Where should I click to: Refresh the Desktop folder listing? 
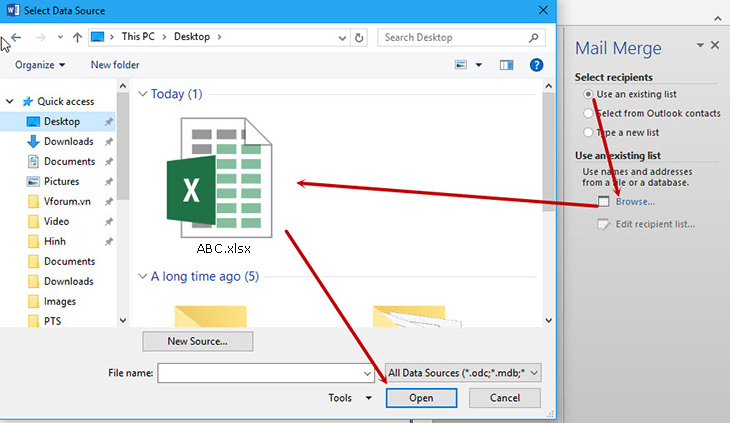(x=360, y=38)
